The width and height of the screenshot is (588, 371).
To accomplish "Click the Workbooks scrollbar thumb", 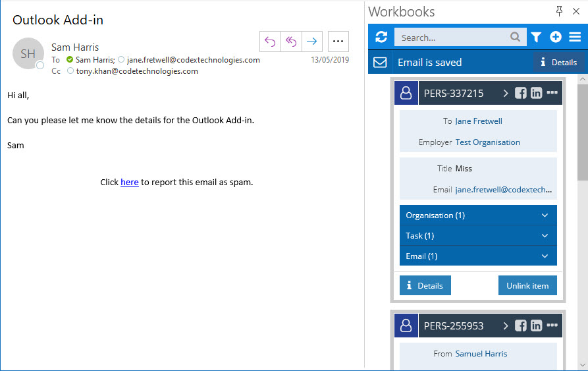I will coord(582,132).
